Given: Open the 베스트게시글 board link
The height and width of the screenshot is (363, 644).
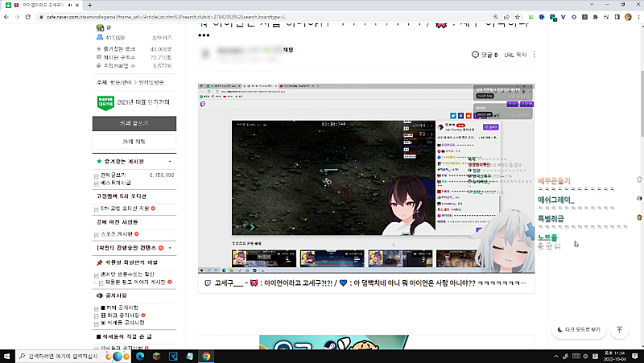Looking at the screenshot, I should pyautogui.click(x=115, y=183).
